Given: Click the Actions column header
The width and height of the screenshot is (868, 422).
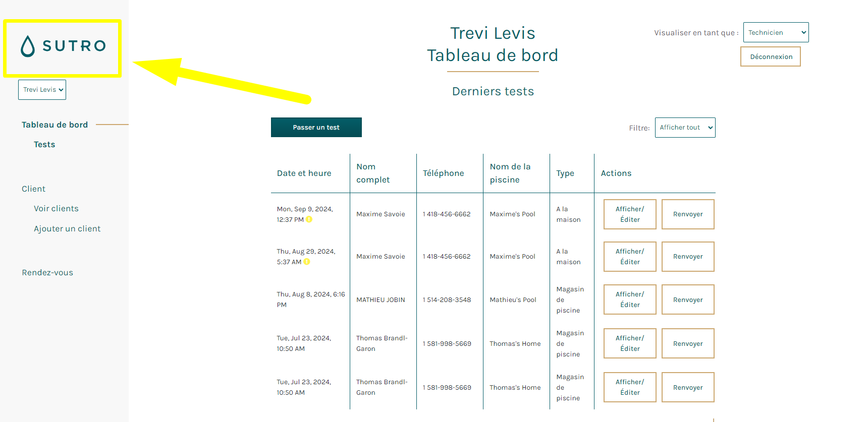Looking at the screenshot, I should [x=616, y=173].
